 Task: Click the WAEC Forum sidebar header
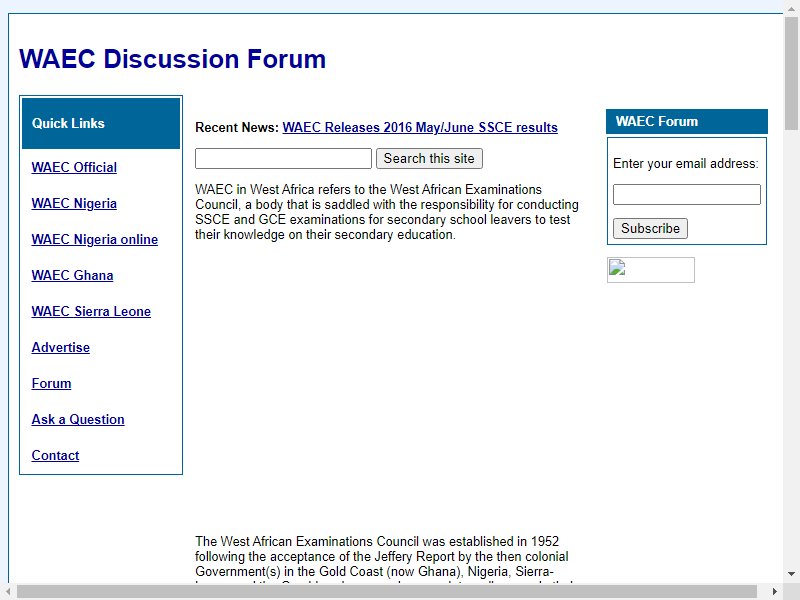(687, 121)
